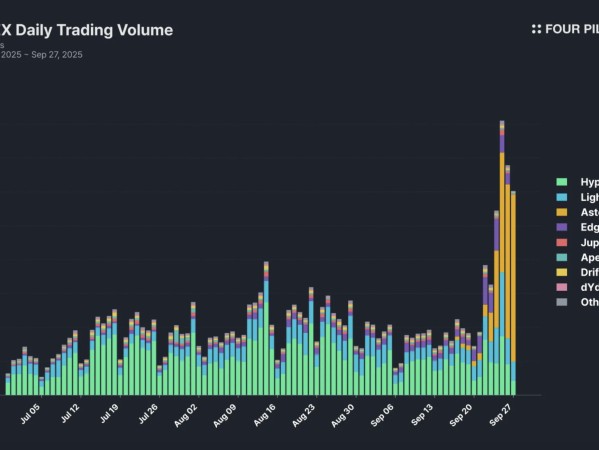599x450 pixels.
Task: Click the 'FOUR PIL' brand text
Action: [572, 29]
